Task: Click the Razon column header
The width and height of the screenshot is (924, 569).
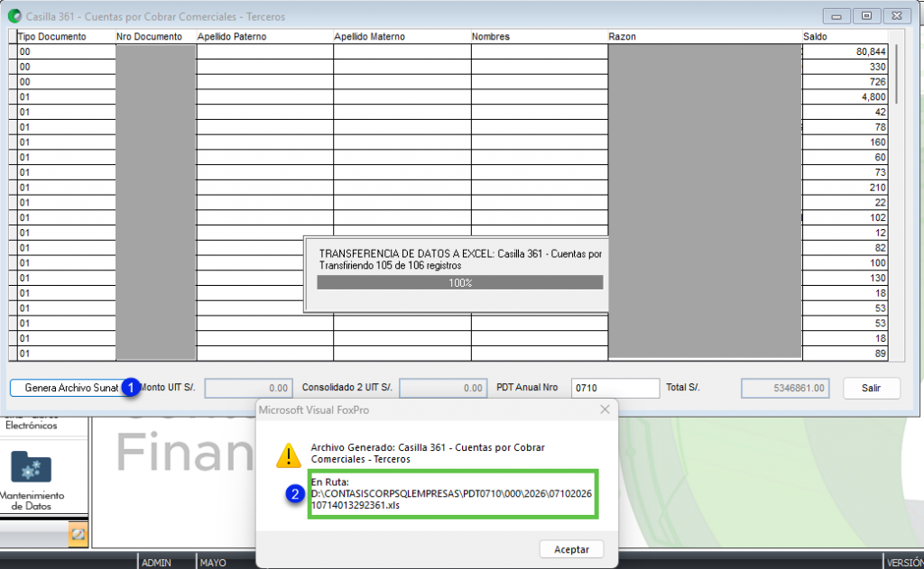Action: point(705,36)
